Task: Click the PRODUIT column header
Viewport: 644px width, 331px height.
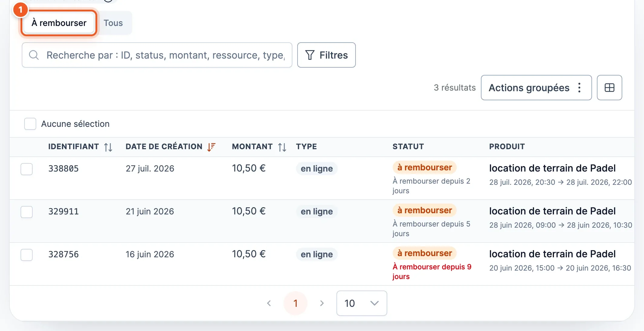Action: coord(507,146)
